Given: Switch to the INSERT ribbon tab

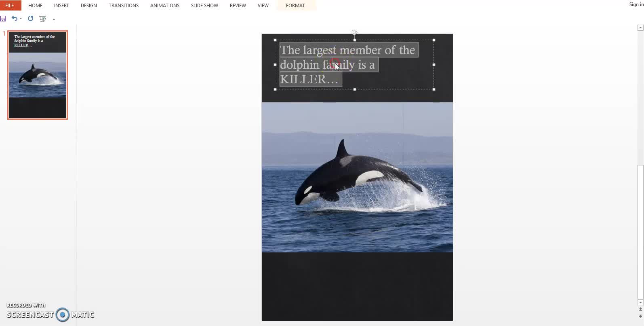Looking at the screenshot, I should (61, 5).
